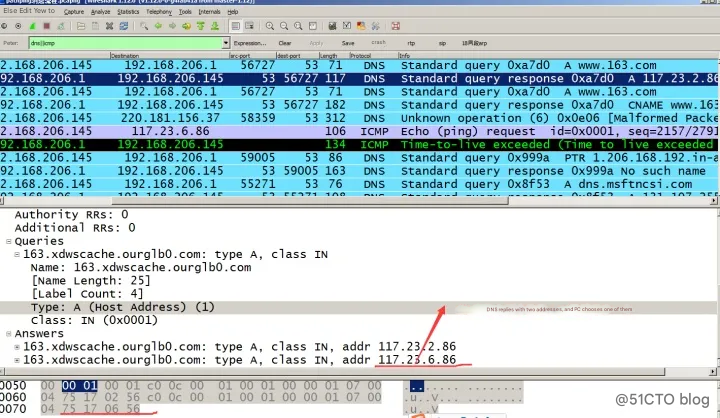Zoom in using the plus magnifier icon
Viewport: 720px width, 418px height.
pos(270,26)
